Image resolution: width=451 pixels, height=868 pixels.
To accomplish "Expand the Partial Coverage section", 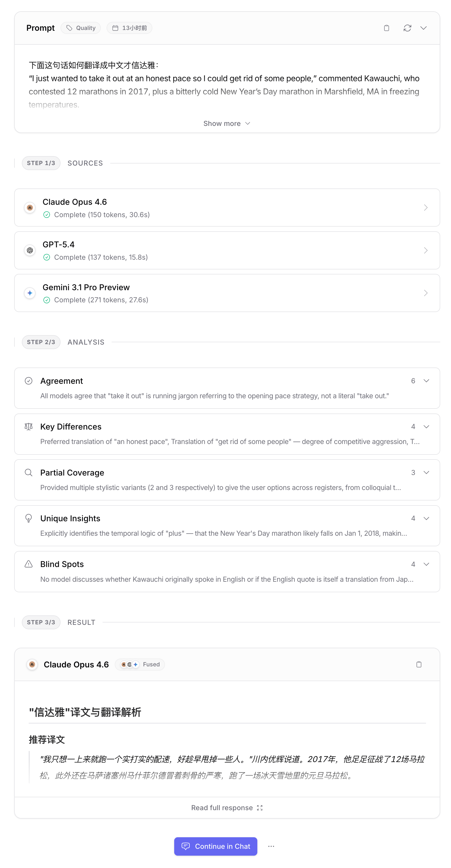I will tap(426, 472).
